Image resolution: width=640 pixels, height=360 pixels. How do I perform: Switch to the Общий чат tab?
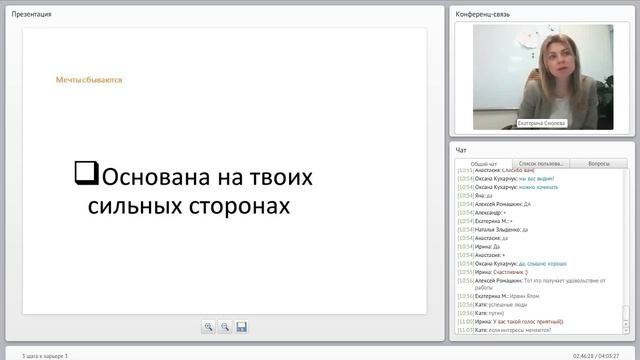click(x=484, y=164)
